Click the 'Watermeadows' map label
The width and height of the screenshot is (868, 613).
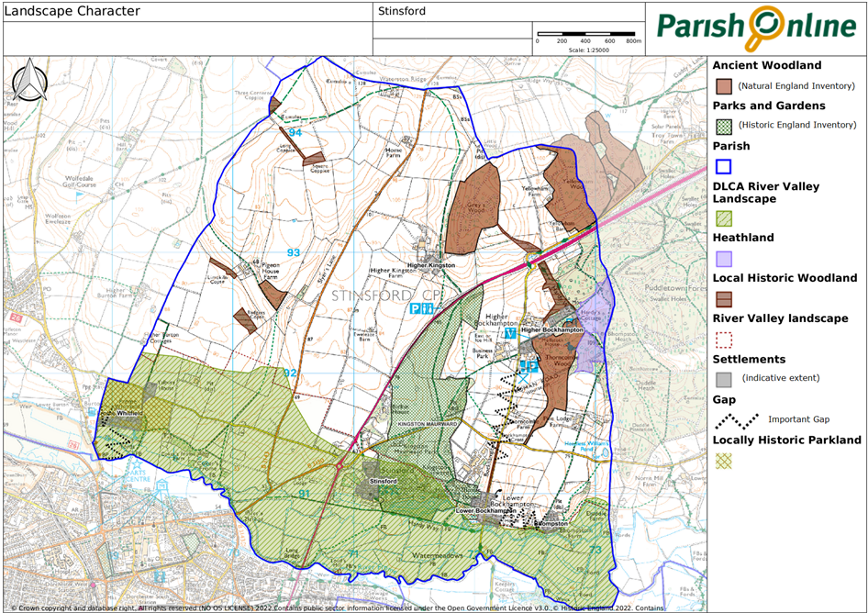point(438,555)
